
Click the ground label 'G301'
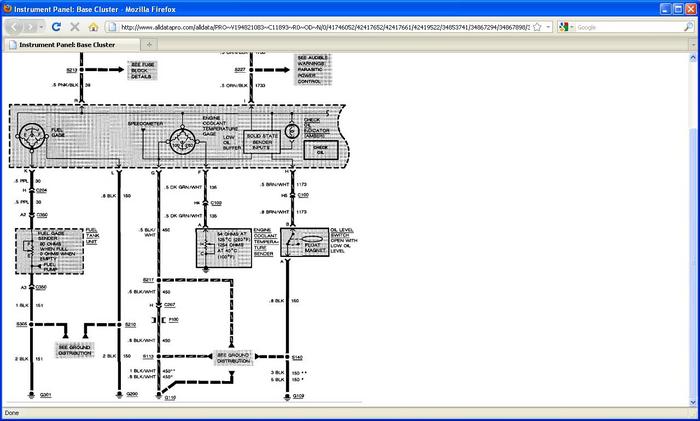[x=46, y=395]
